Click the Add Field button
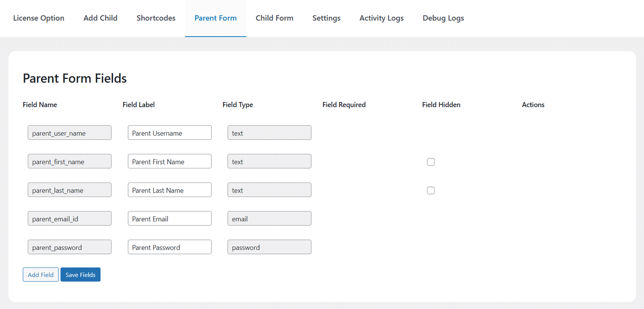The height and width of the screenshot is (309, 644). (x=41, y=275)
